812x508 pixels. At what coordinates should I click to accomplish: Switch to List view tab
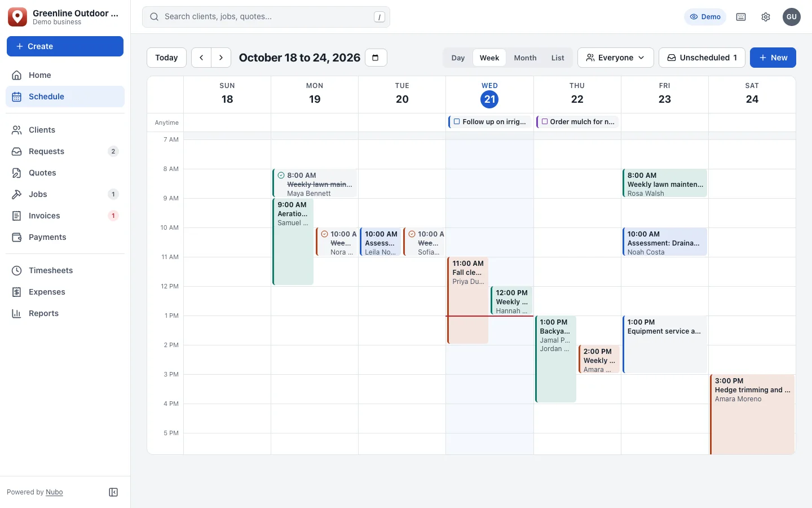coord(558,58)
